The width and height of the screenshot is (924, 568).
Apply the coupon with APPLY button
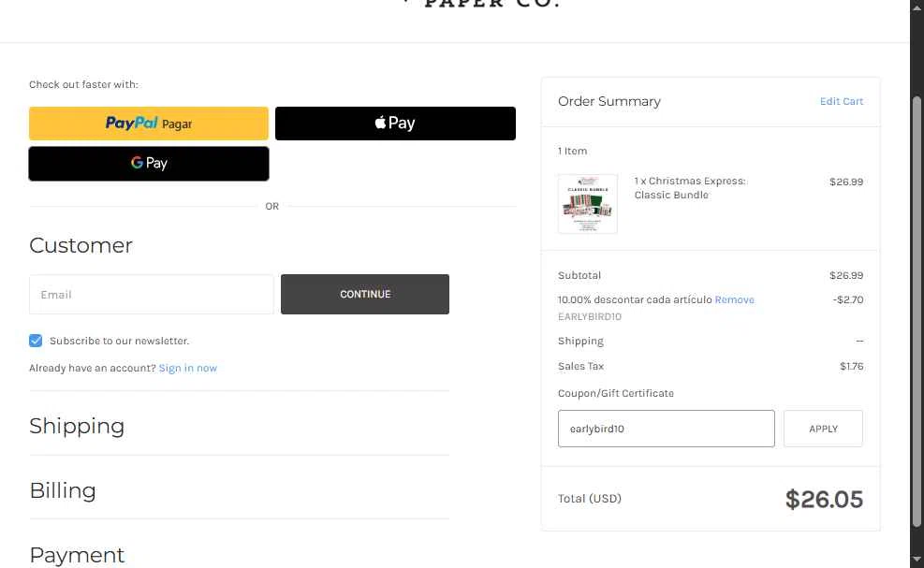tap(823, 429)
